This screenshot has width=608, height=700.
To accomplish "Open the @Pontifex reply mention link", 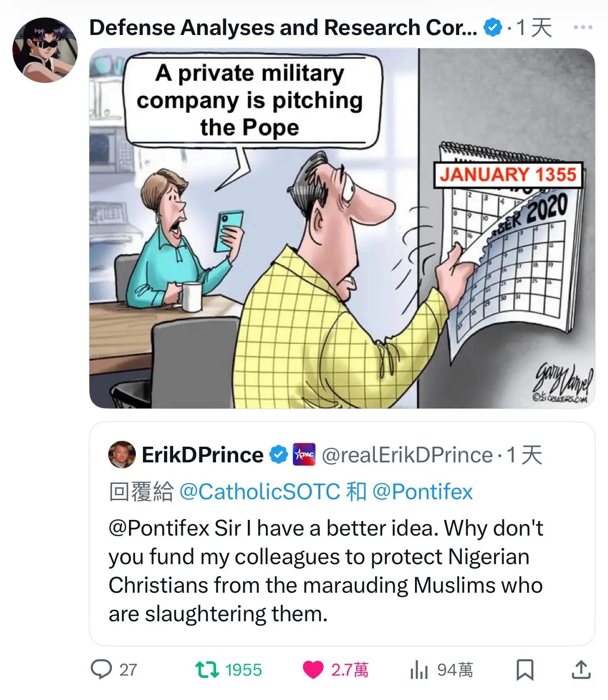I will pyautogui.click(x=422, y=492).
